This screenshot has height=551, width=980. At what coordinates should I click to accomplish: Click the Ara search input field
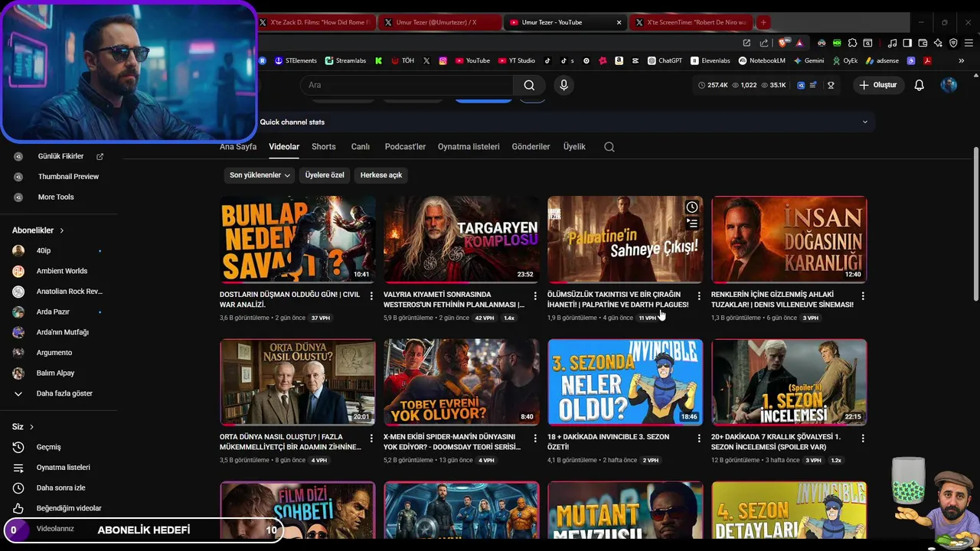point(407,85)
